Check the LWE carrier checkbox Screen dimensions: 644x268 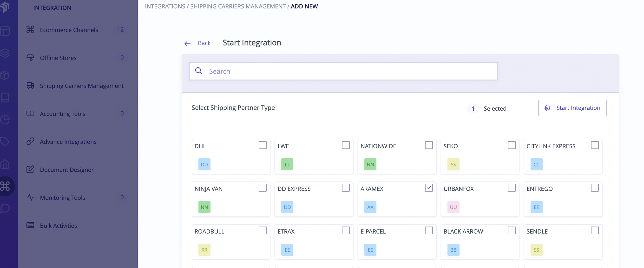(x=346, y=145)
